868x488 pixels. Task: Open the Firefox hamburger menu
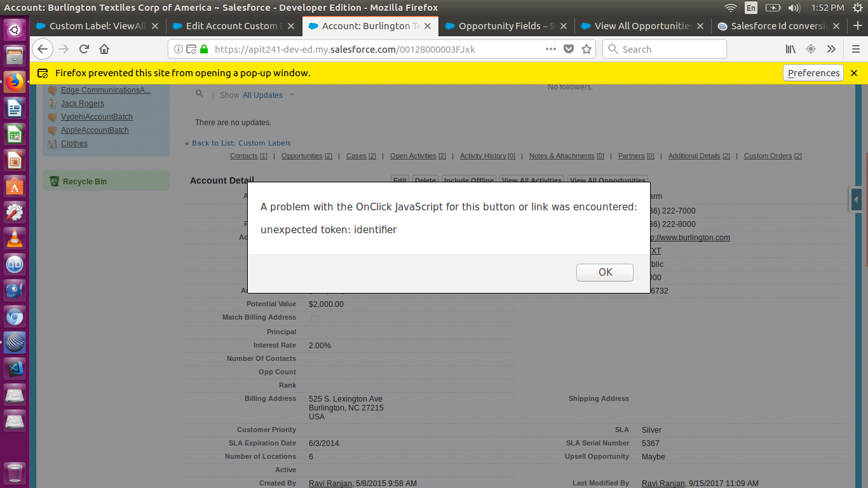tap(855, 49)
